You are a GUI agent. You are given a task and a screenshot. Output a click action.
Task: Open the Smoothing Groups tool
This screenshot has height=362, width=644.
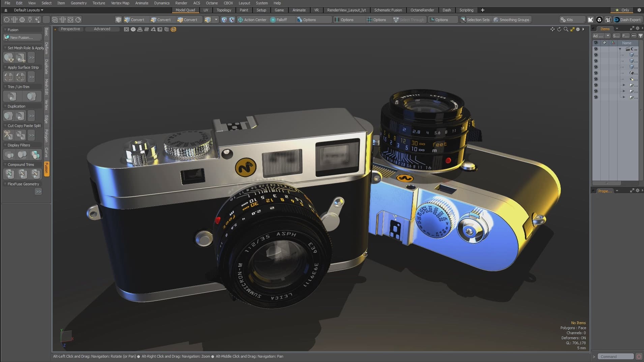(x=511, y=20)
